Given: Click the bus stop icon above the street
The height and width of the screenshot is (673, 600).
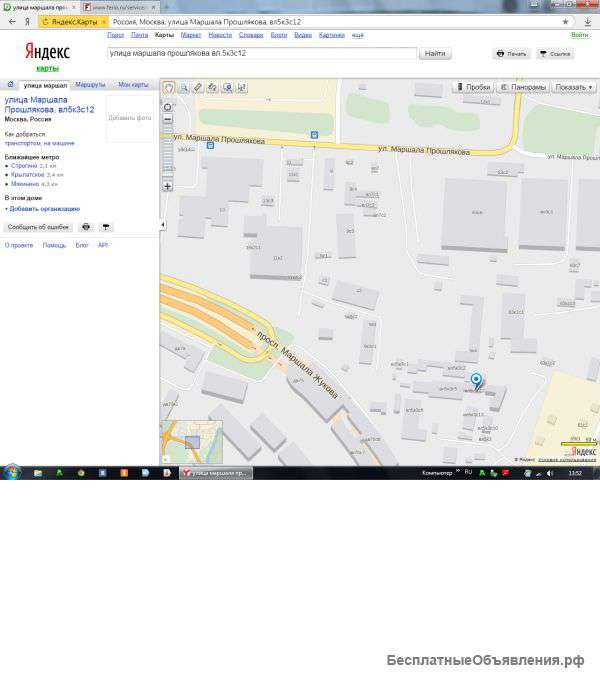Looking at the screenshot, I should coord(315,135).
